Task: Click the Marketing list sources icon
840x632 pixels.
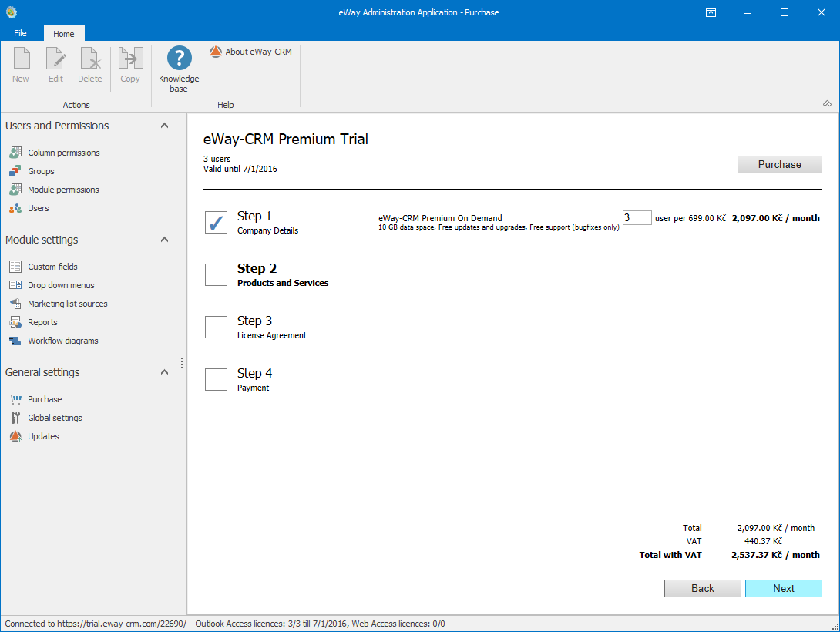Action: point(15,304)
